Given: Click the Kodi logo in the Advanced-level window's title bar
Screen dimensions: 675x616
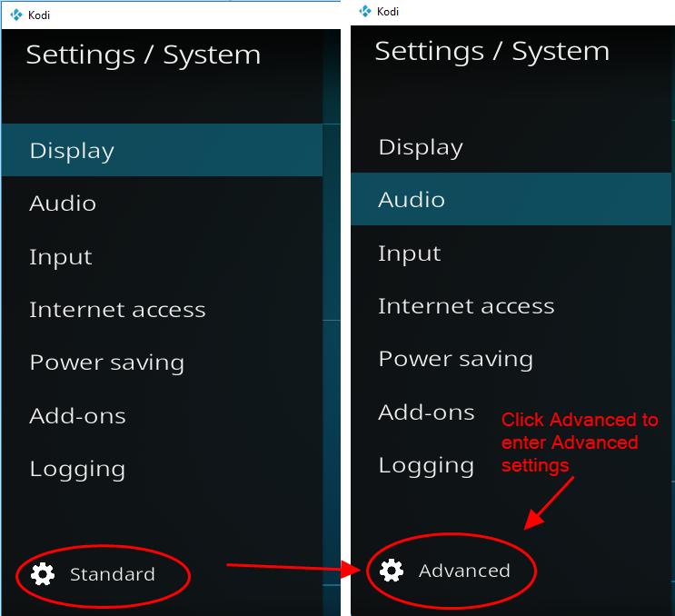Looking at the screenshot, I should (364, 12).
